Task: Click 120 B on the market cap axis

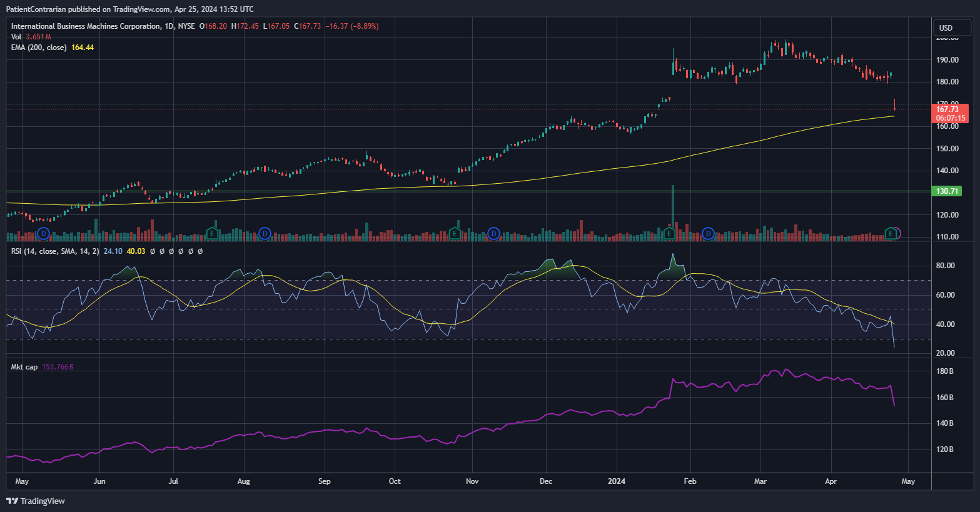Action: (x=944, y=449)
